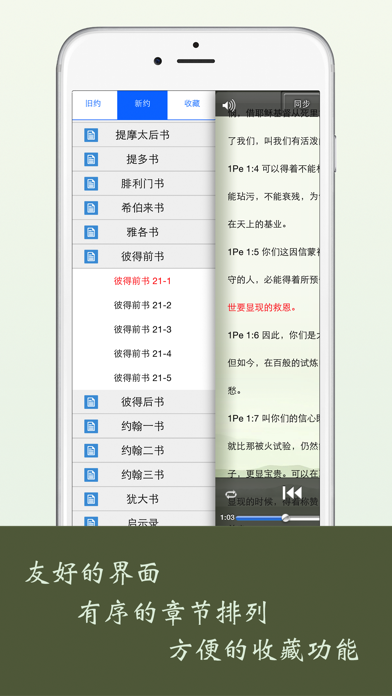Toggle the repeat loop icon
Viewport: 392px width, 696px height.
click(x=231, y=494)
